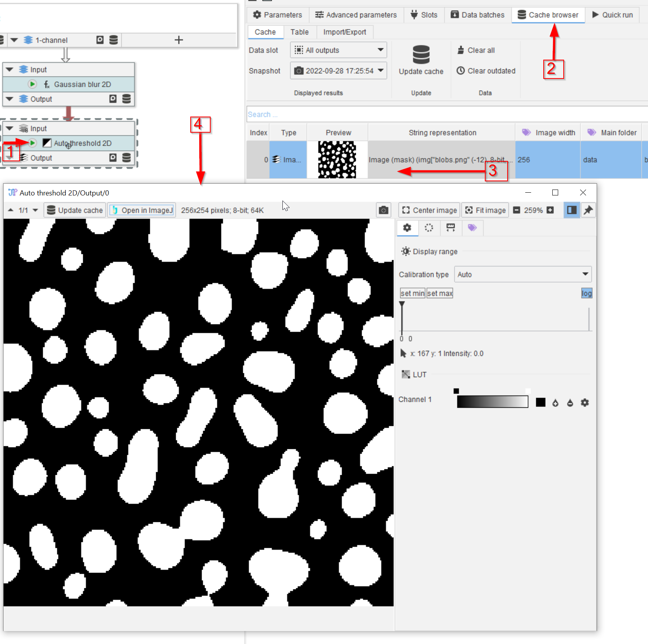Toggle the log scale histogram button

[x=586, y=294]
